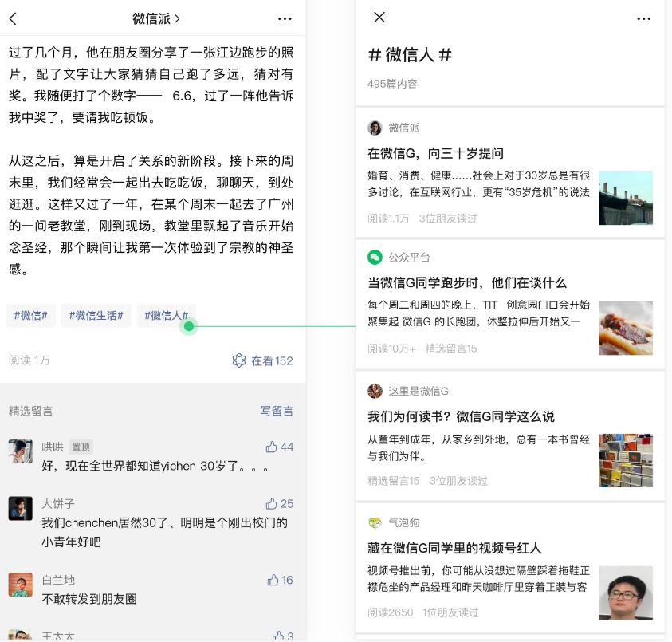Tap the 495篇内容 count label
The image size is (672, 642).
392,84
